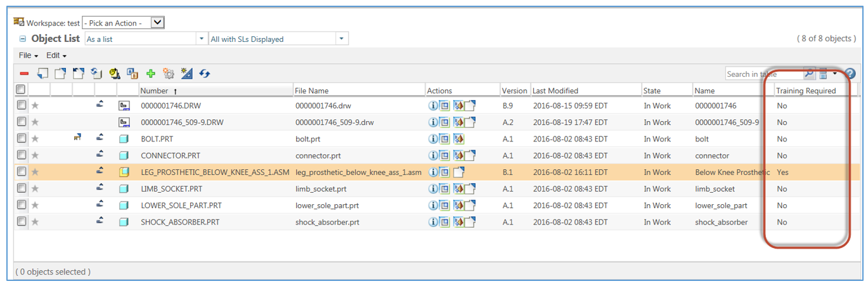Click the Check In toolbar icon
The width and height of the screenshot is (868, 286).
click(42, 74)
